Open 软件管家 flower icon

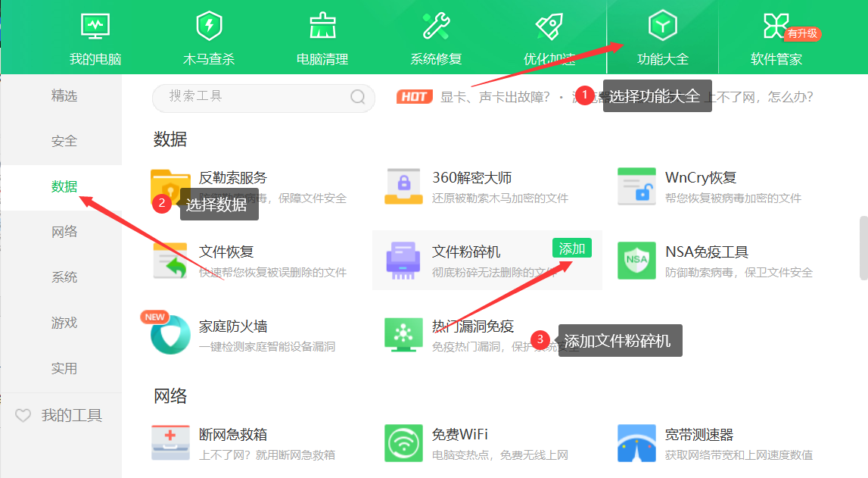(x=776, y=26)
